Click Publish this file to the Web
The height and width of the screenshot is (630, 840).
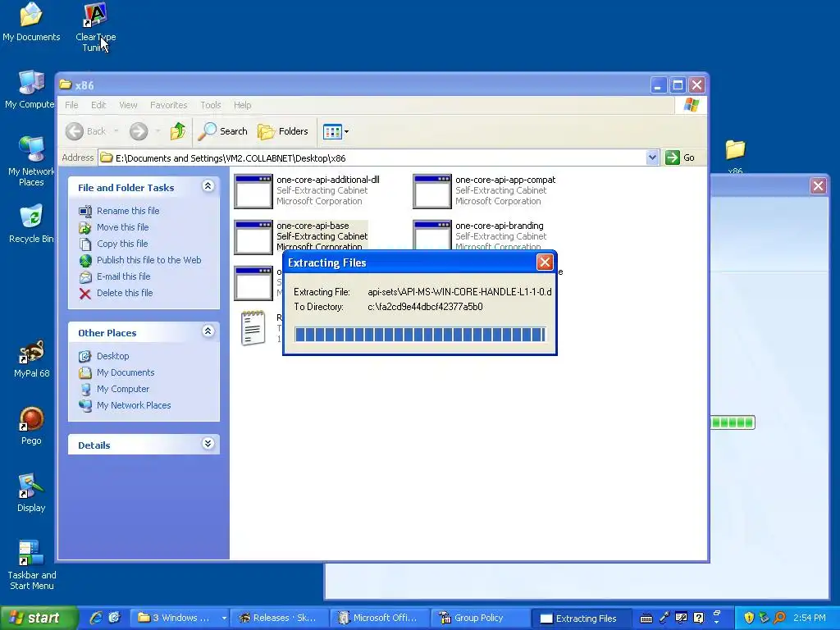pyautogui.click(x=149, y=260)
